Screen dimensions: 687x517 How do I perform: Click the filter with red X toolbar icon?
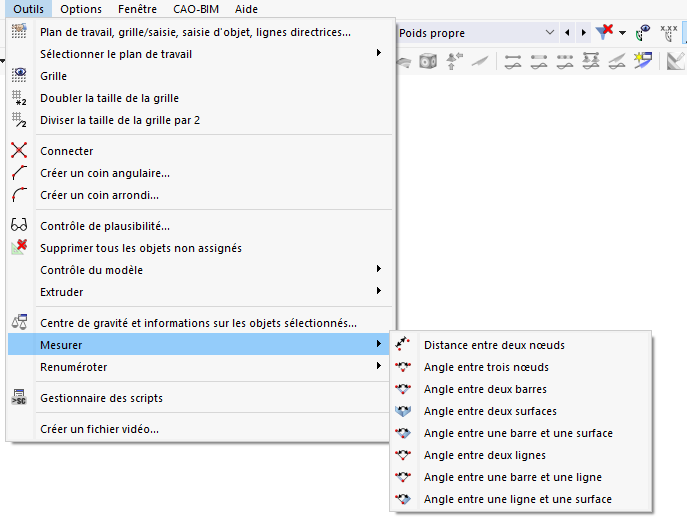pos(604,32)
